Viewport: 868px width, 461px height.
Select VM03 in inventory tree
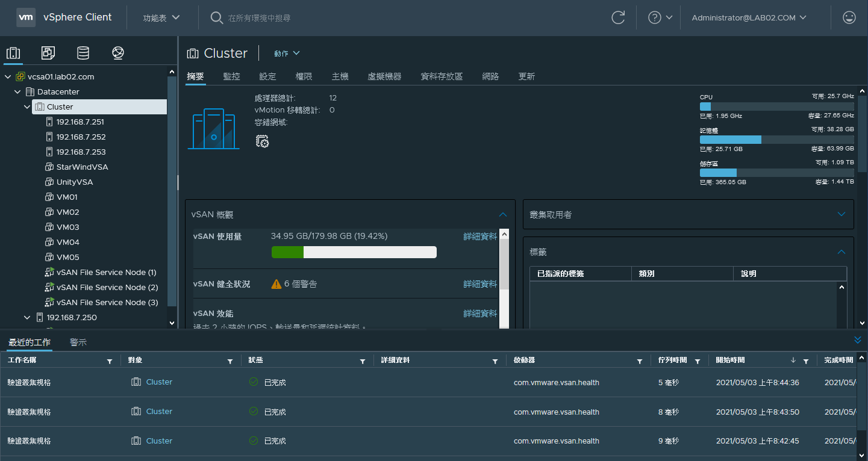coord(67,227)
